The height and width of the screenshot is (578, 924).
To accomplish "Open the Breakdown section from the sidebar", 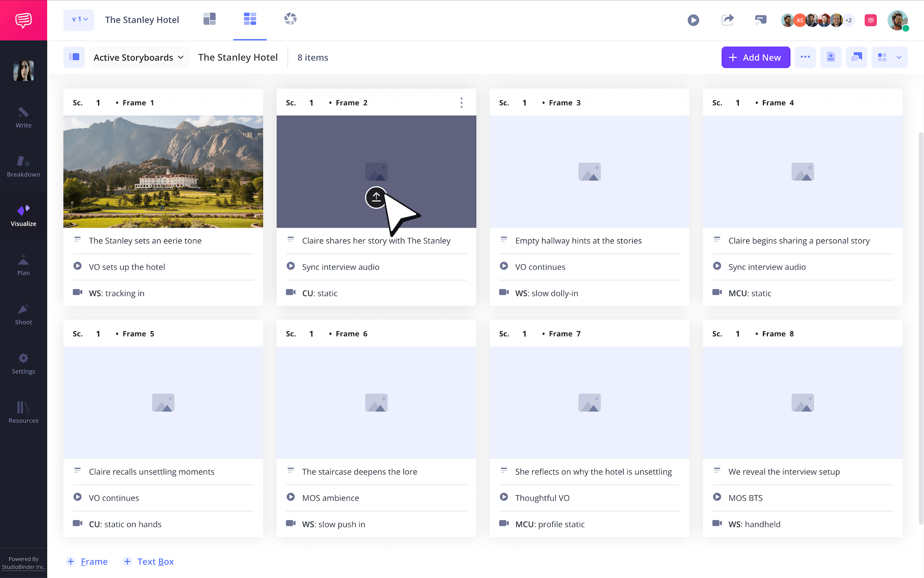I will 23,166.
